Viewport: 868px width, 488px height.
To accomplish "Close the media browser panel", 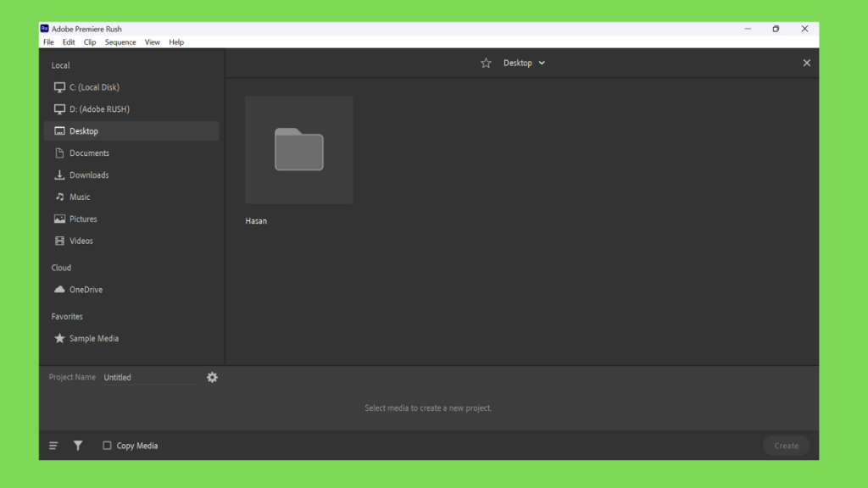I will [807, 63].
